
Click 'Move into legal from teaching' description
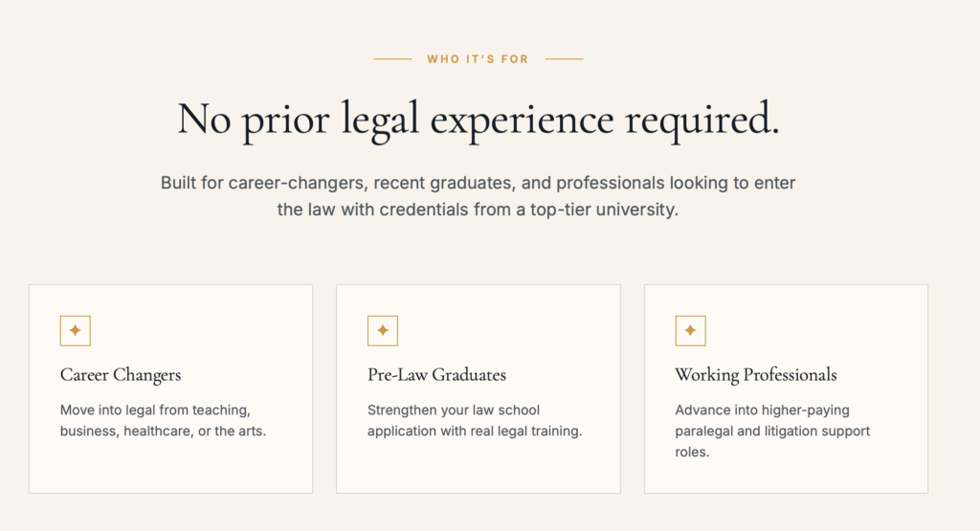tap(163, 420)
